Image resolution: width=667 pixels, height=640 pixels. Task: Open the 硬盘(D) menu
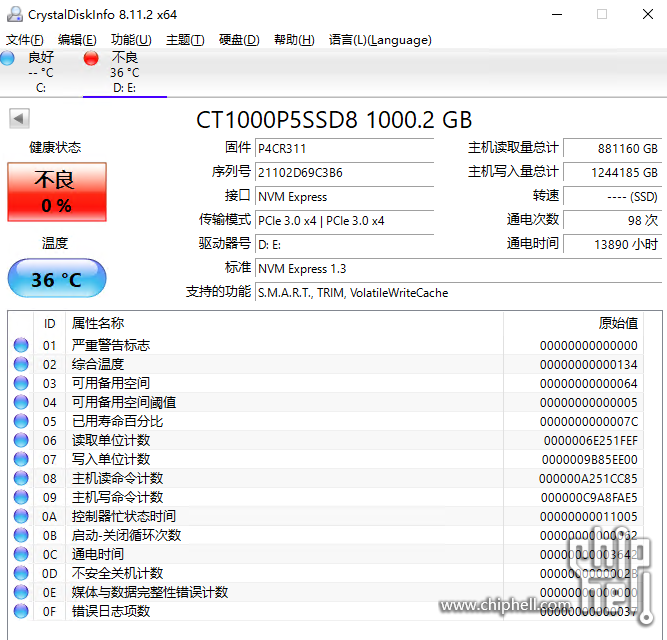click(239, 40)
